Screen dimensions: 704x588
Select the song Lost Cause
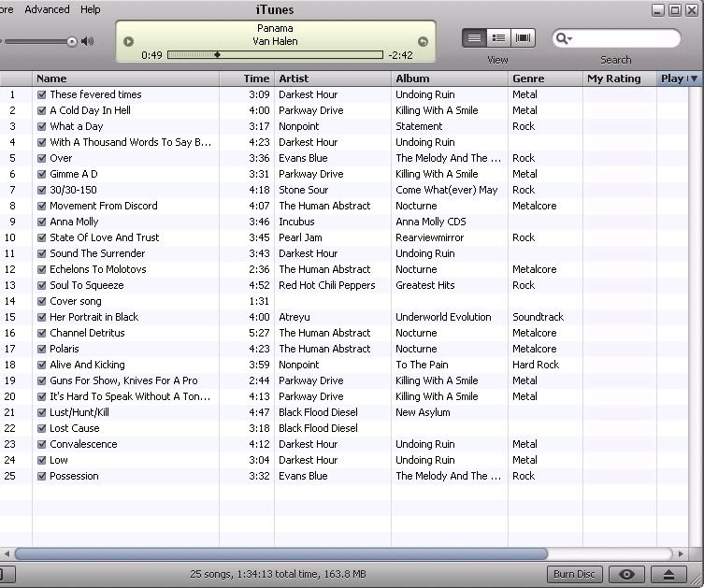coord(75,428)
